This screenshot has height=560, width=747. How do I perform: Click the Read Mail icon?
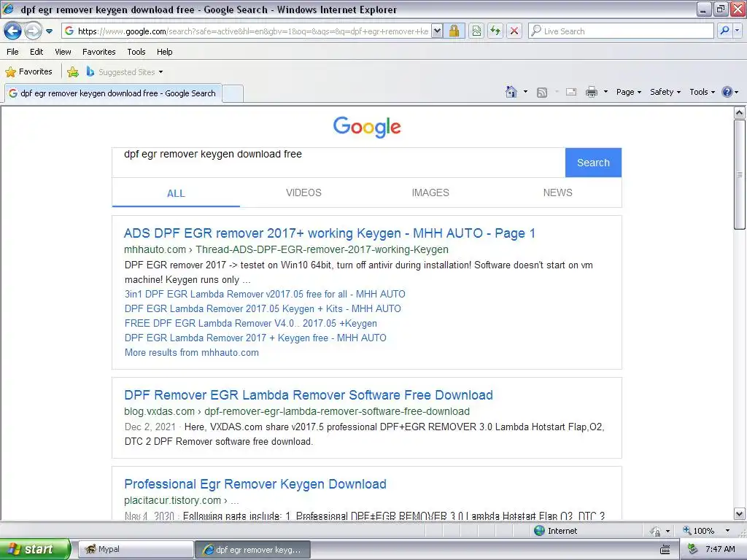click(571, 93)
